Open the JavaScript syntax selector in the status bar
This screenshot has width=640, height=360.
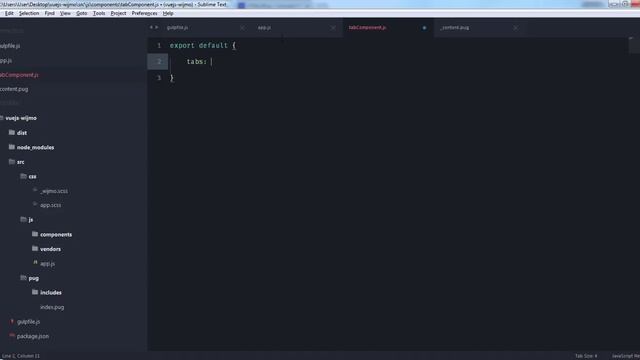point(625,356)
